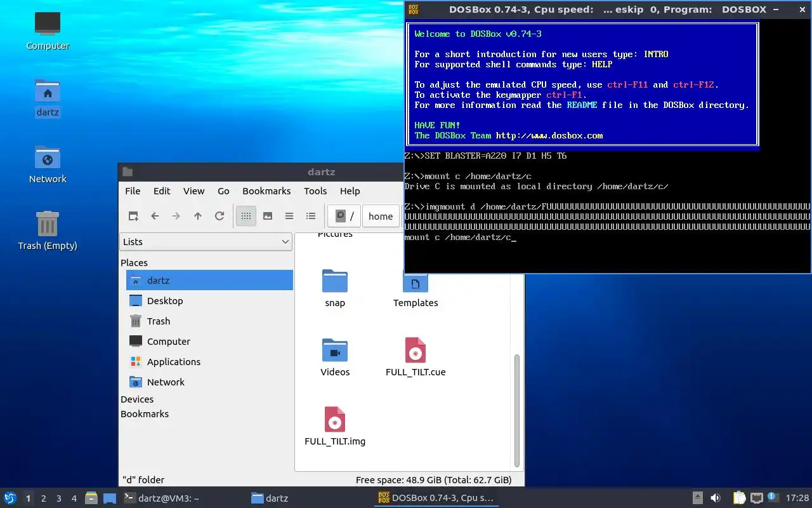Select the FULL_TILT.cue file
812x508 pixels.
point(416,357)
